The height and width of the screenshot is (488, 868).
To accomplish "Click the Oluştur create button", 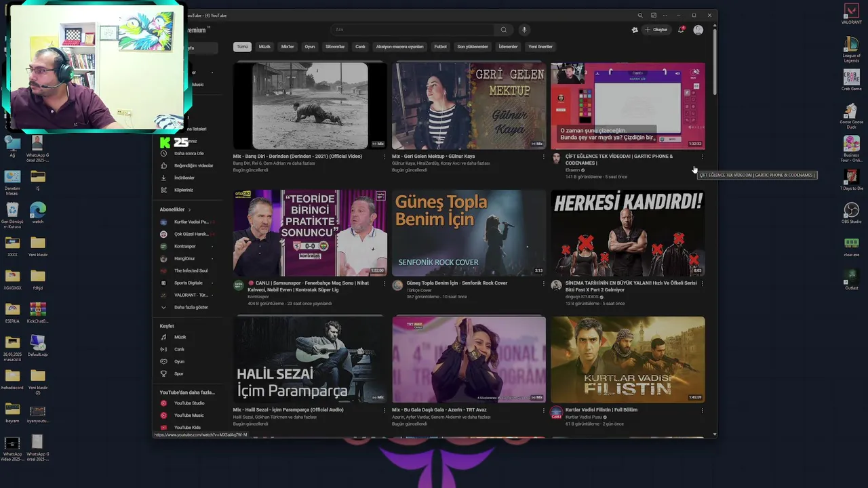I will 656,30.
